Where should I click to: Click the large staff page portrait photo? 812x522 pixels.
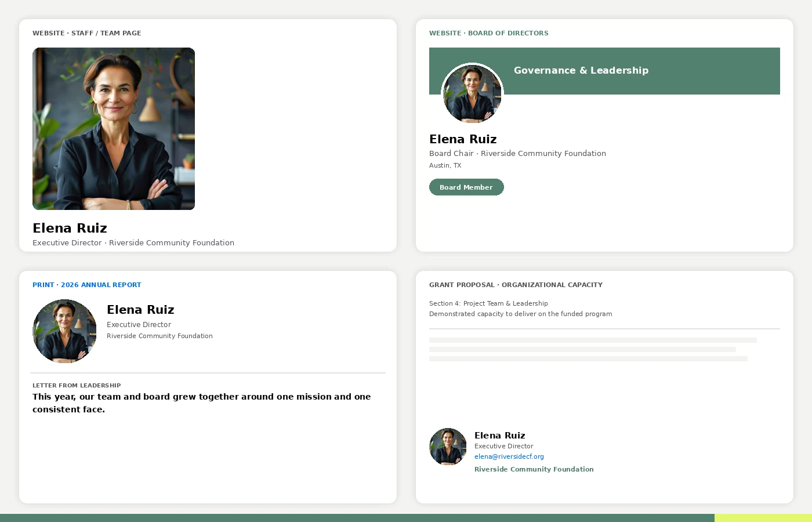(x=114, y=129)
